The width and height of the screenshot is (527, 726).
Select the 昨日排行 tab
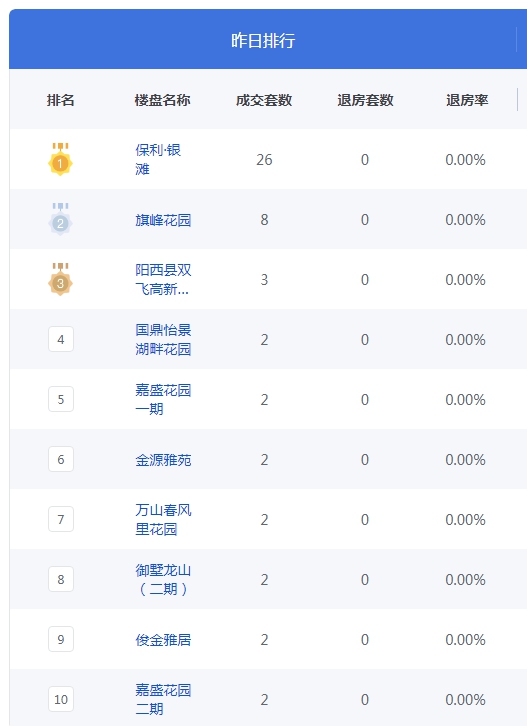point(263,40)
